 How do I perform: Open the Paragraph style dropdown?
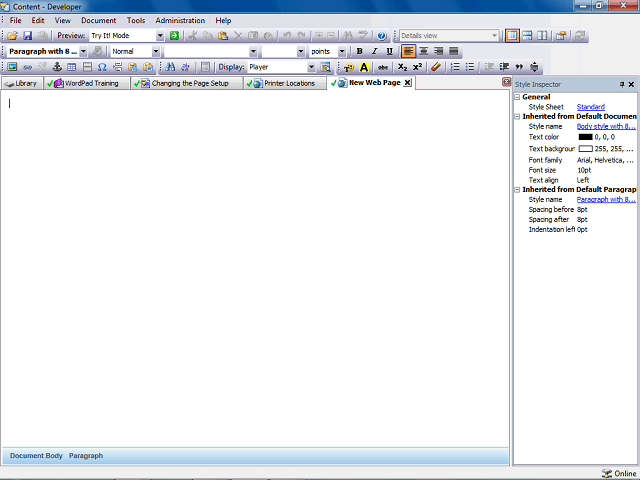[x=83, y=51]
